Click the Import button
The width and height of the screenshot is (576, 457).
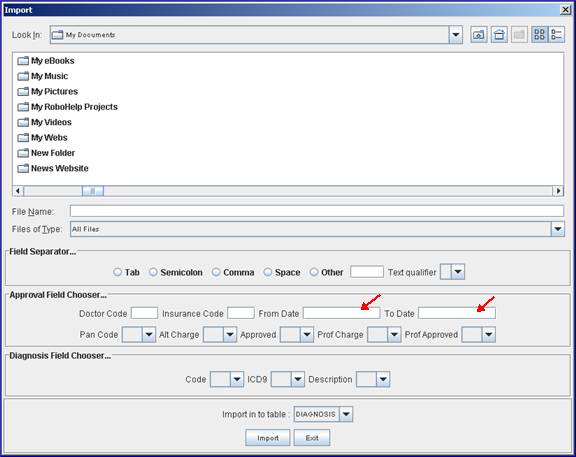268,438
